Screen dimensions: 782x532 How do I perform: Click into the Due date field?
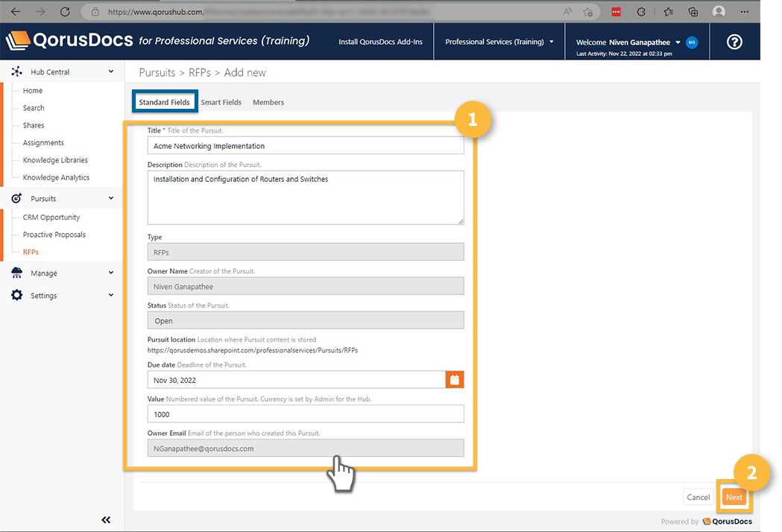point(296,379)
